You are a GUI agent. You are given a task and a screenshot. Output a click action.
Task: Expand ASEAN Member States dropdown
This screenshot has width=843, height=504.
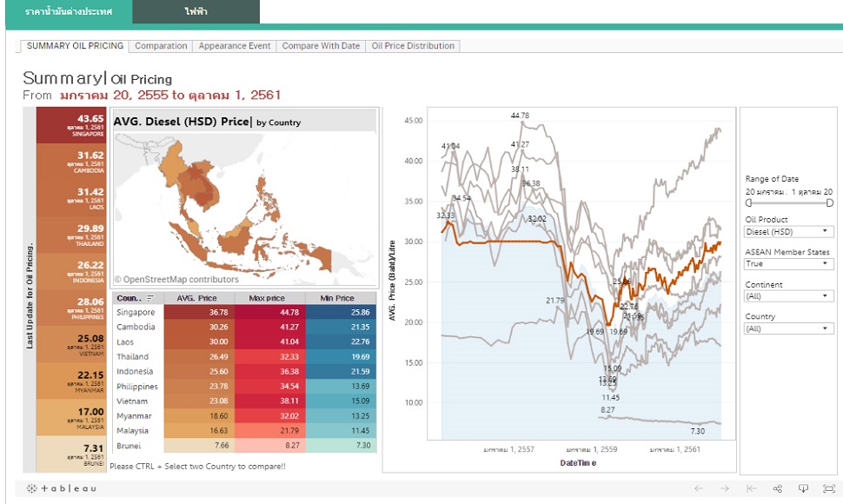(x=788, y=264)
